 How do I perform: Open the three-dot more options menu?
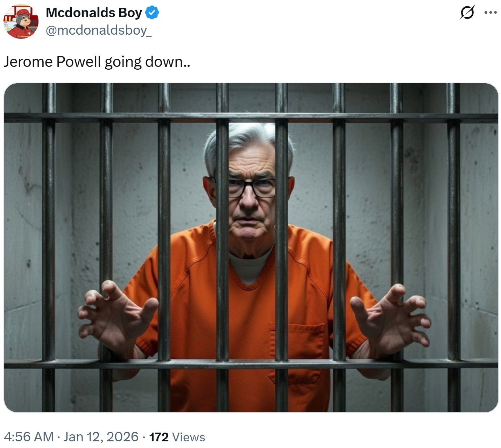(491, 13)
